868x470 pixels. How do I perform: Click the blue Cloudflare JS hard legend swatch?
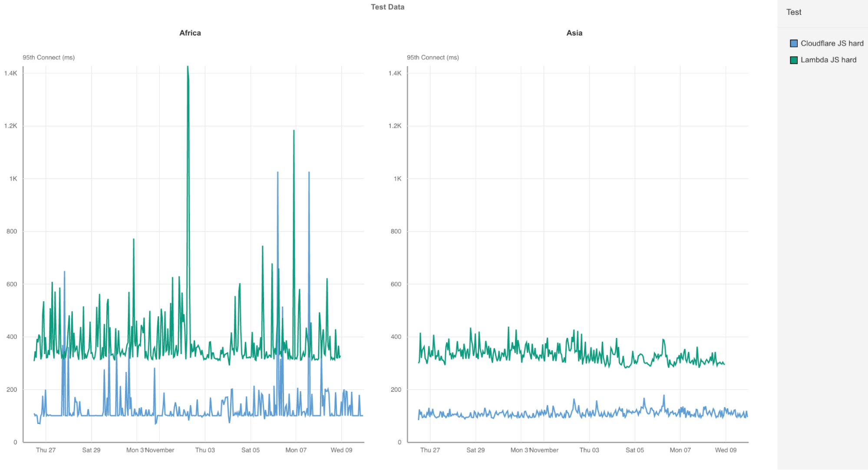(x=794, y=43)
